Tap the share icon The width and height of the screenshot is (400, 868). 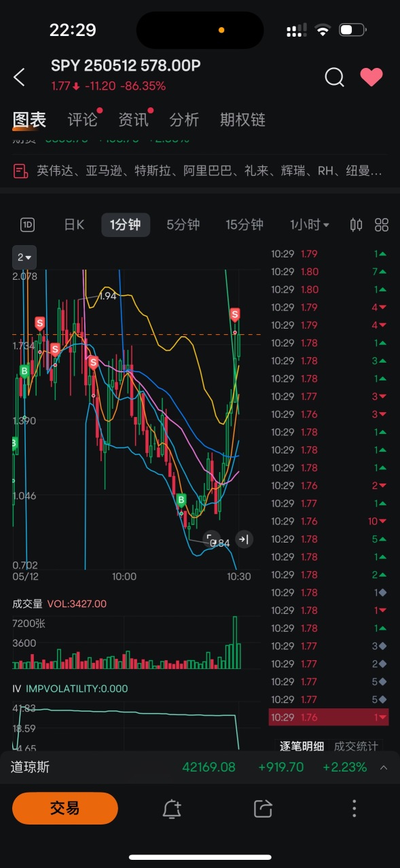[x=262, y=808]
